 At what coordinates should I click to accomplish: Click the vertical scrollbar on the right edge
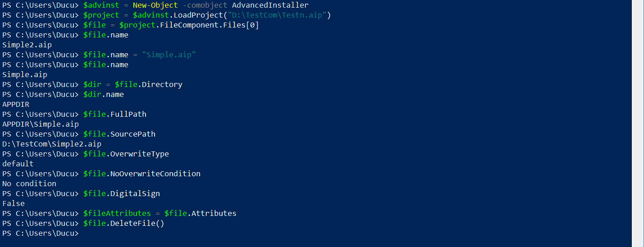point(638,123)
